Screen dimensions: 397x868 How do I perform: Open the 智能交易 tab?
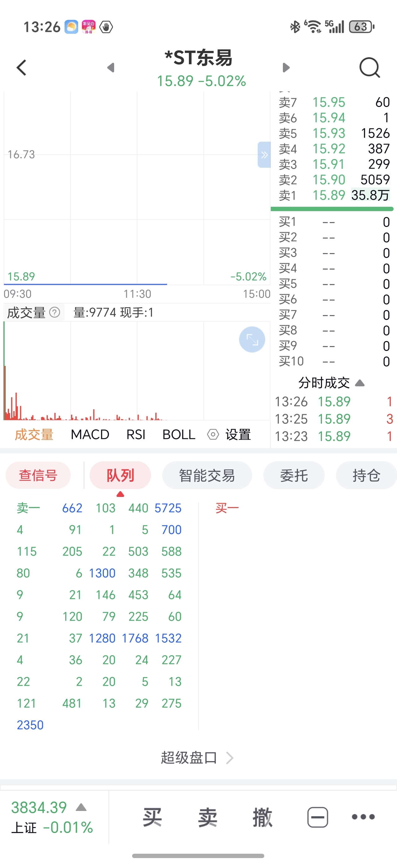pyautogui.click(x=207, y=475)
